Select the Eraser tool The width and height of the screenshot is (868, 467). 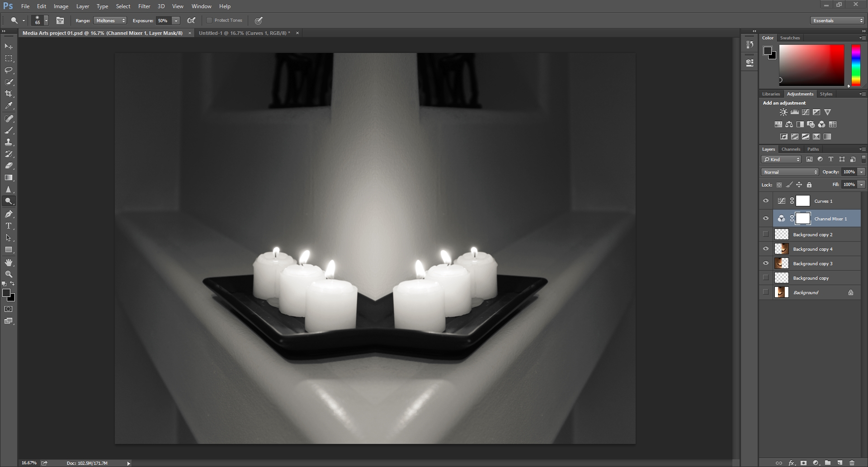[x=9, y=166]
